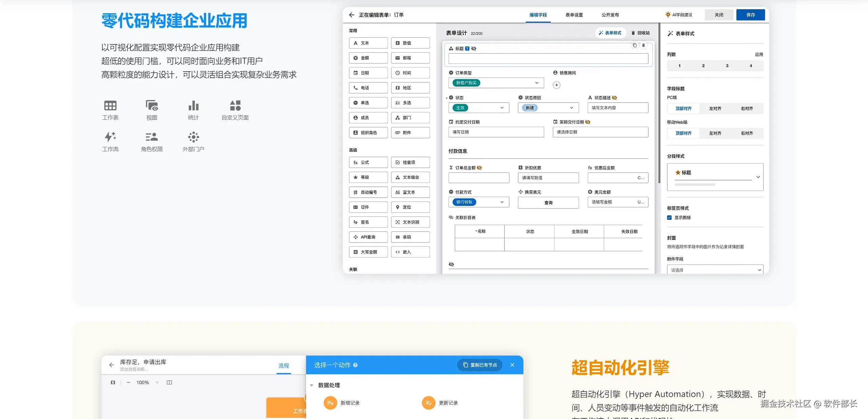Select 左对齐 under PC端
Screen dimensions: 868x419
(715, 109)
